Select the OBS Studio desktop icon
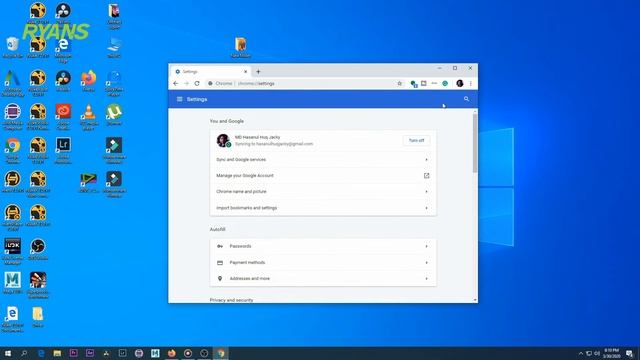The image size is (640, 360). click(x=38, y=249)
